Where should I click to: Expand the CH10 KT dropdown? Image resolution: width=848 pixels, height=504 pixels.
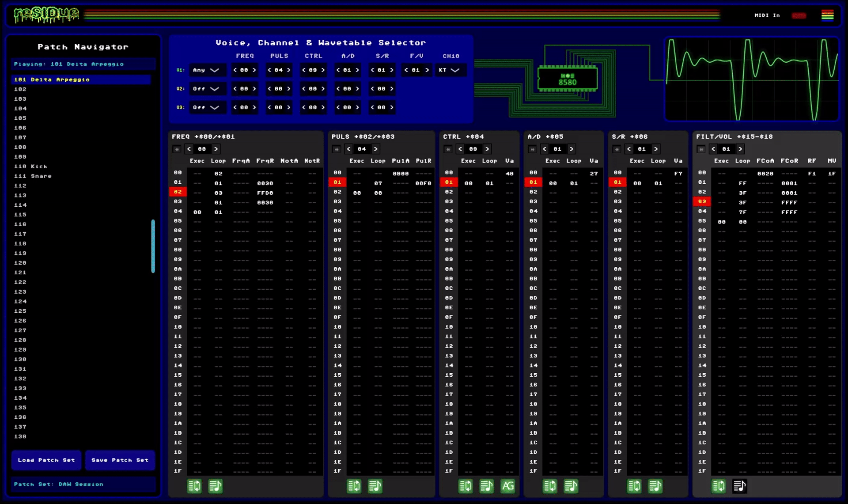[x=450, y=70]
